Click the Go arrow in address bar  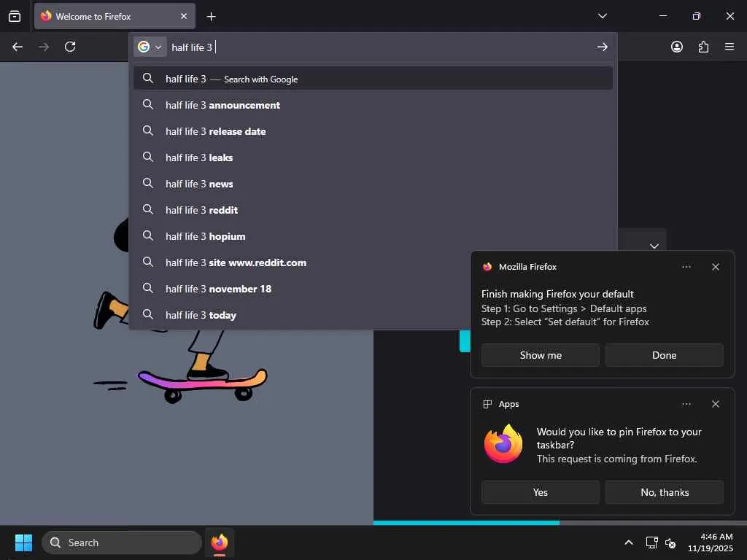(602, 47)
